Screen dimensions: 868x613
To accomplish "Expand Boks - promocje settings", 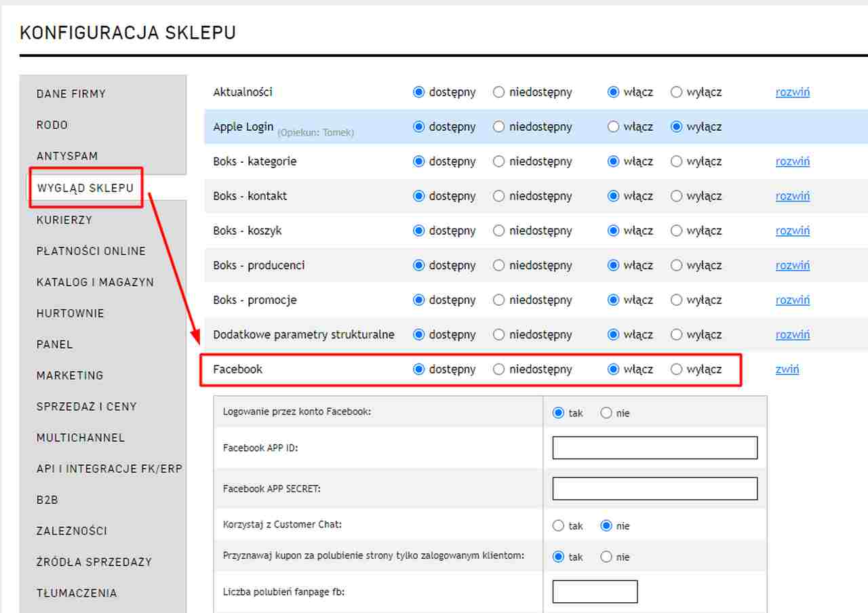I will 792,300.
